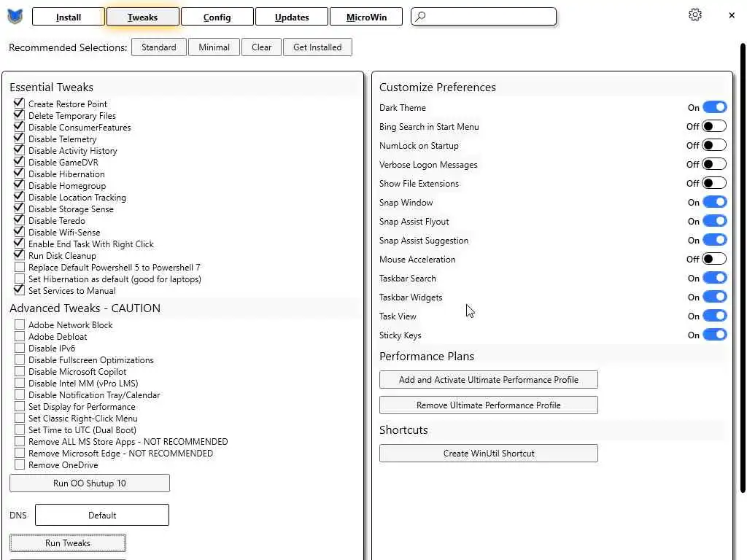747x560 pixels.
Task: Uncheck Disable Wifi-Sense
Action: 20,232
